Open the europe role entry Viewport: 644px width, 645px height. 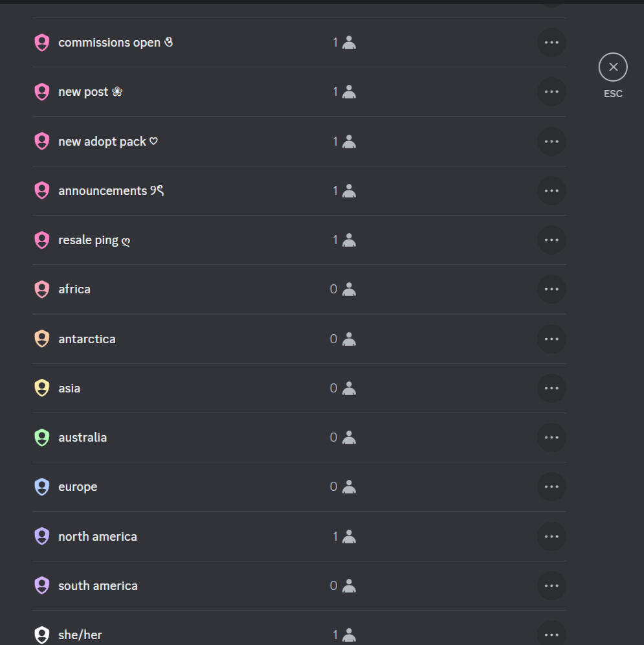pos(299,486)
